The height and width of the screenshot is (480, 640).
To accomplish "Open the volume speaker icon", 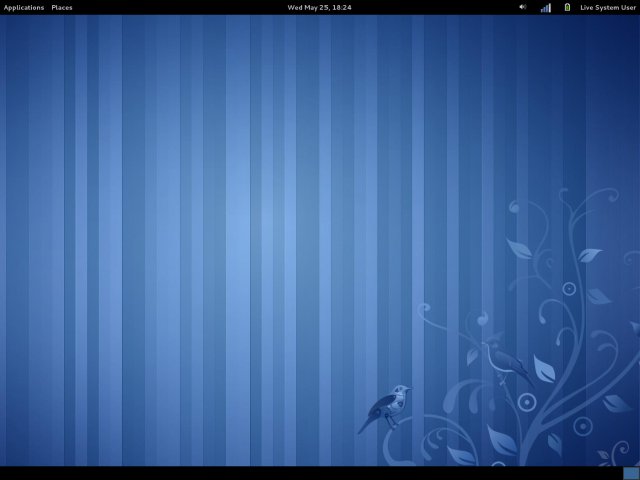I will click(x=523, y=7).
